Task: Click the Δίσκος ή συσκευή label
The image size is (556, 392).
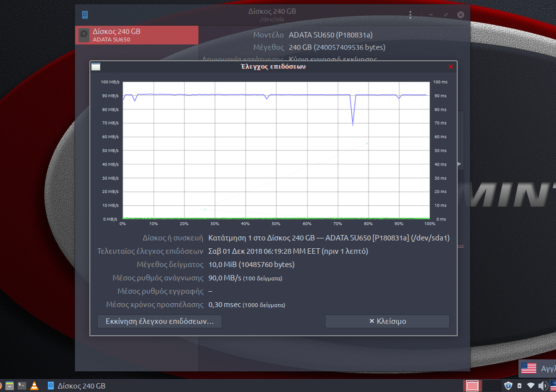Action: tap(173, 238)
